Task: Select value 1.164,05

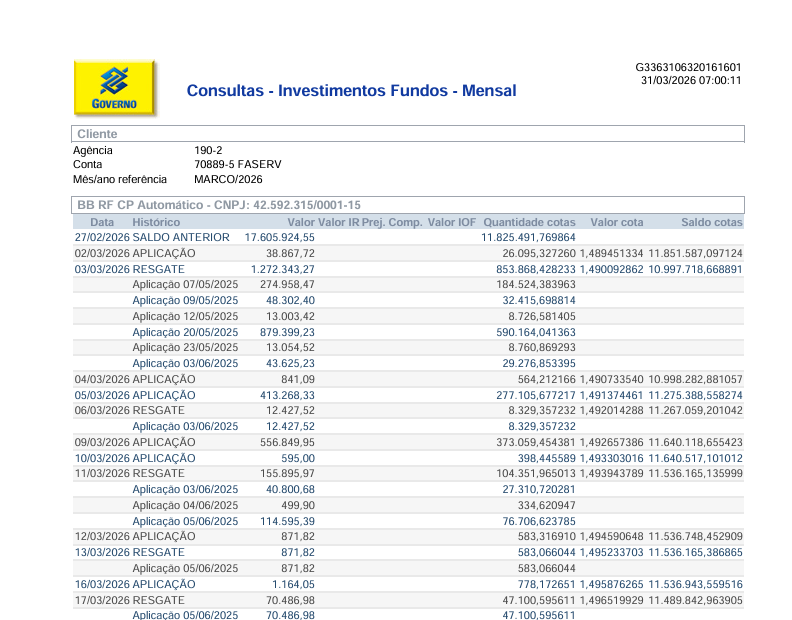Action: pos(293,584)
